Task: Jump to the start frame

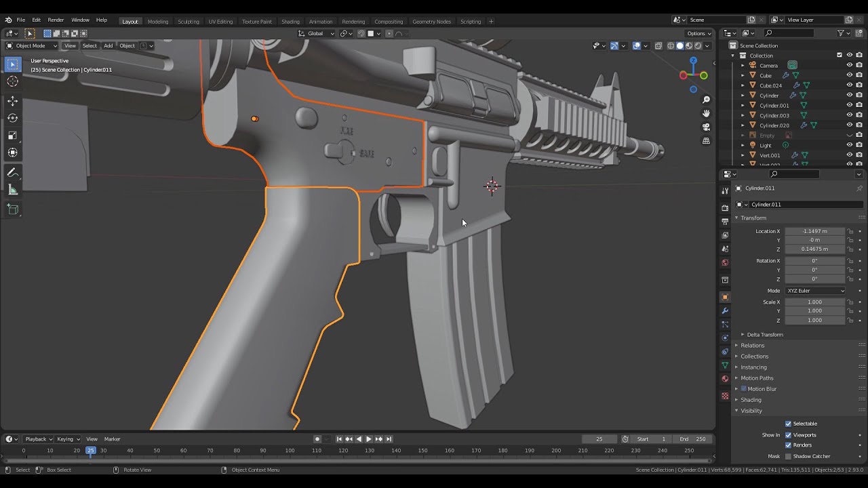Action: pos(339,439)
